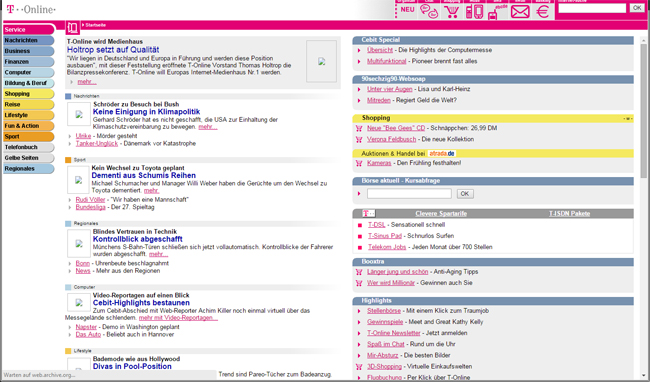Open headline Keine Einigung in Klimapolitik
Screen dimensions: 650x382
pos(146,112)
